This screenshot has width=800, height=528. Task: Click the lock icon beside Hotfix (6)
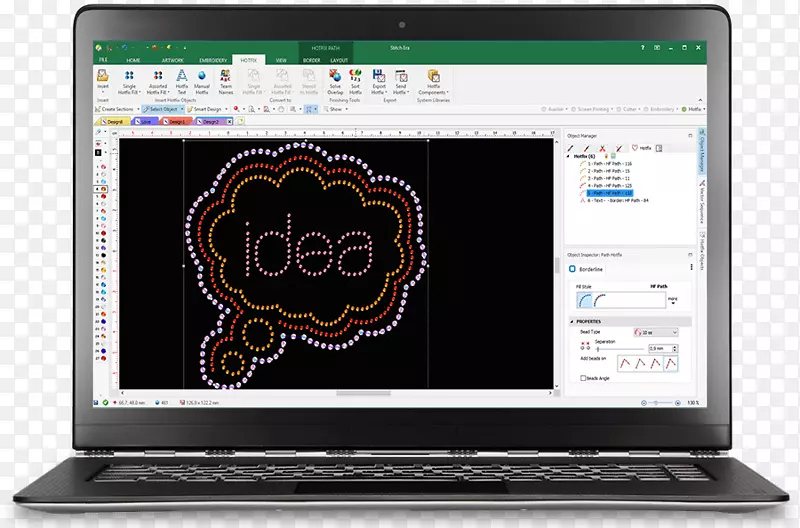[x=606, y=156]
